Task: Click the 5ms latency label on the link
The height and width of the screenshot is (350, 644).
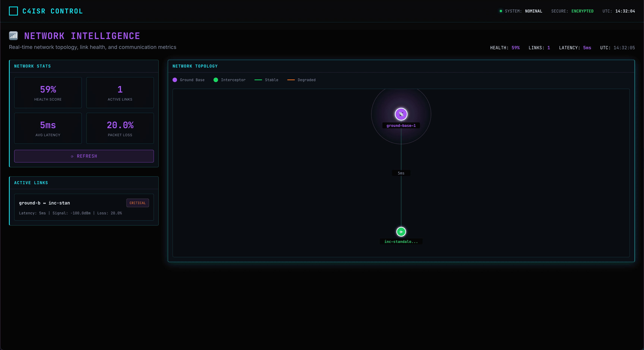Action: pyautogui.click(x=401, y=173)
